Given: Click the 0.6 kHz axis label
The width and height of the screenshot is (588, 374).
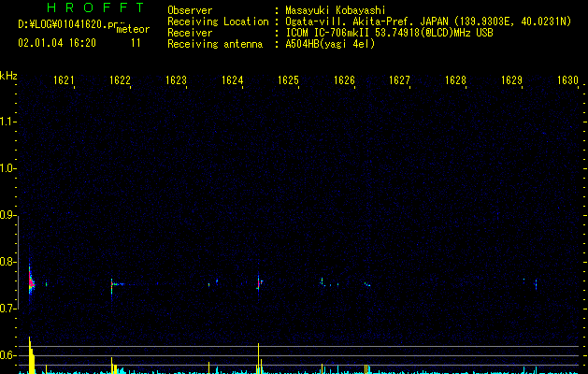Looking at the screenshot, I should click(7, 355).
